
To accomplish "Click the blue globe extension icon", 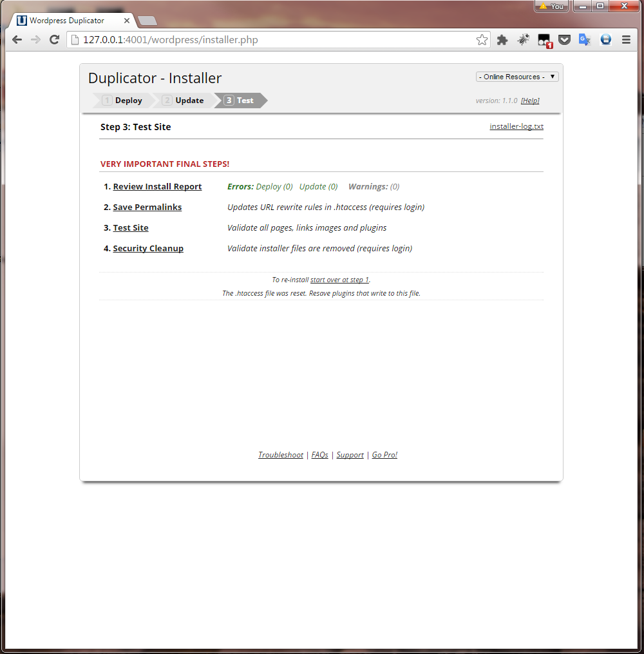I will click(605, 39).
